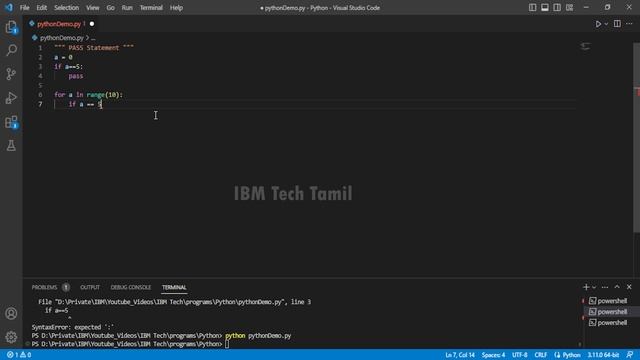Toggle the bottom panel layout icon

click(x=545, y=7)
